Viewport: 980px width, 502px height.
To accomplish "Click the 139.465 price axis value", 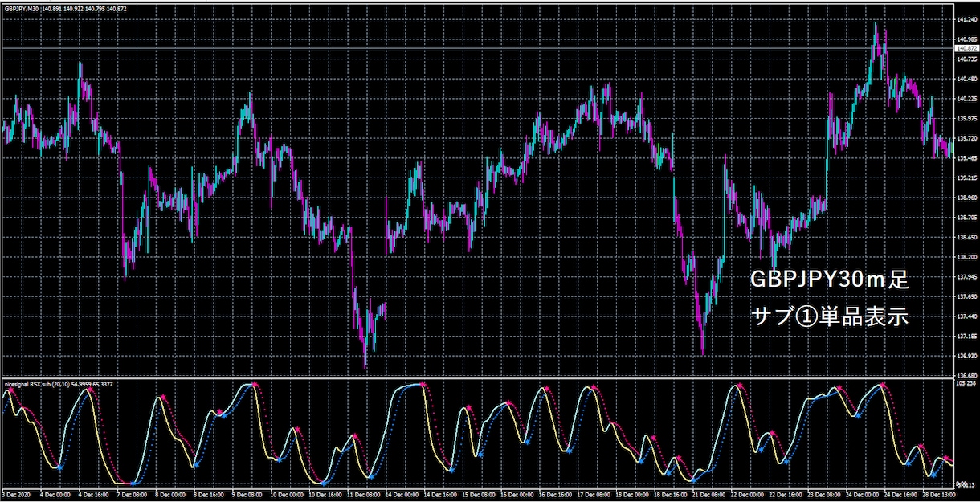I will (966, 158).
